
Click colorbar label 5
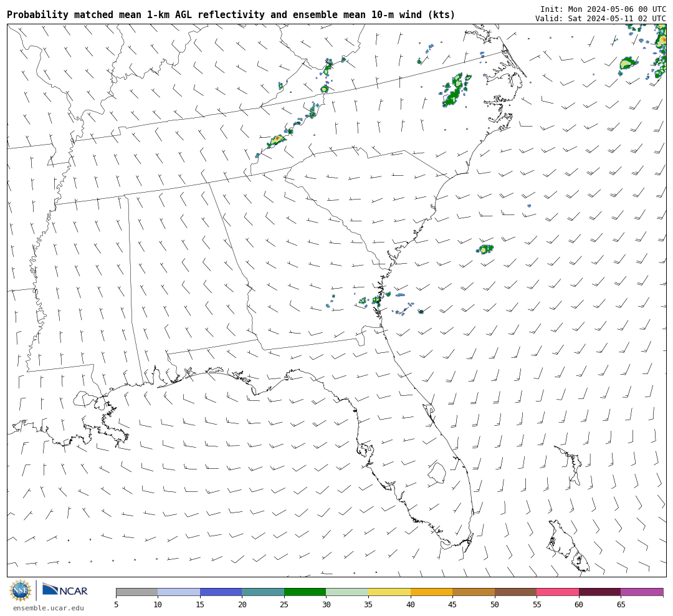pos(116,604)
